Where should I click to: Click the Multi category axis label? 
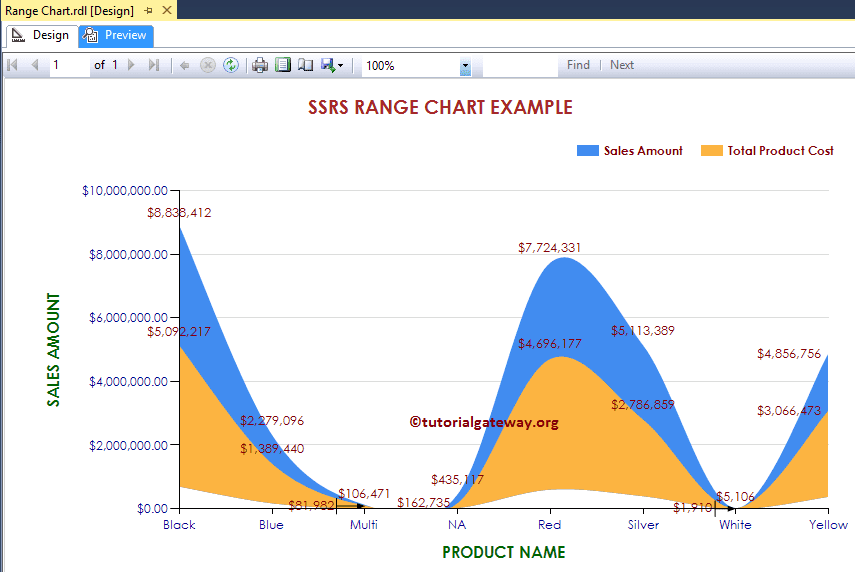pos(364,525)
